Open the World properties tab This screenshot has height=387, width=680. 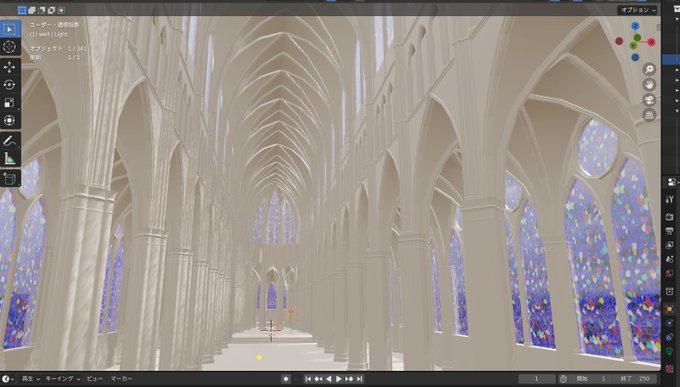(x=670, y=273)
